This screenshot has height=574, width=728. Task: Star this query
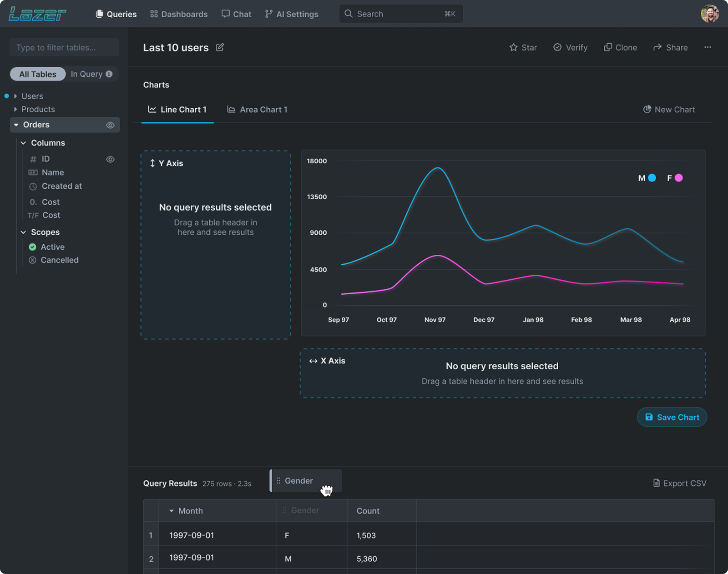[x=523, y=47]
